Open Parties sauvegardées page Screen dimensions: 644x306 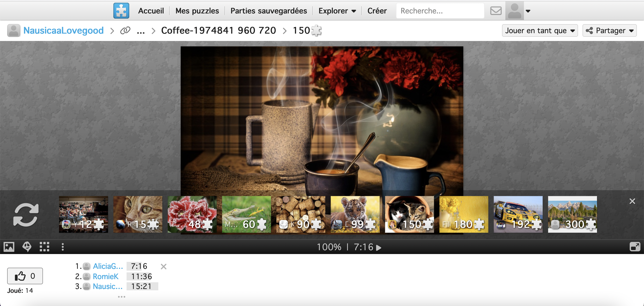click(x=269, y=11)
